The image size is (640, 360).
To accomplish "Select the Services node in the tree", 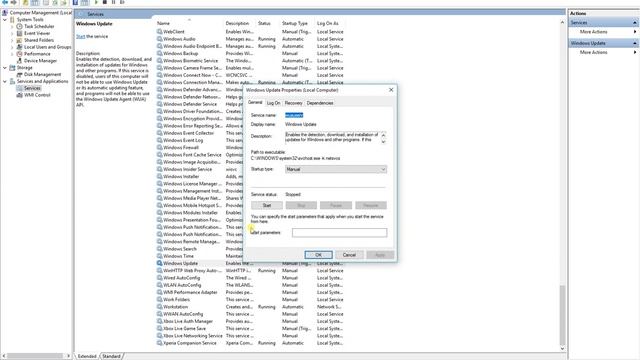I will click(32, 88).
